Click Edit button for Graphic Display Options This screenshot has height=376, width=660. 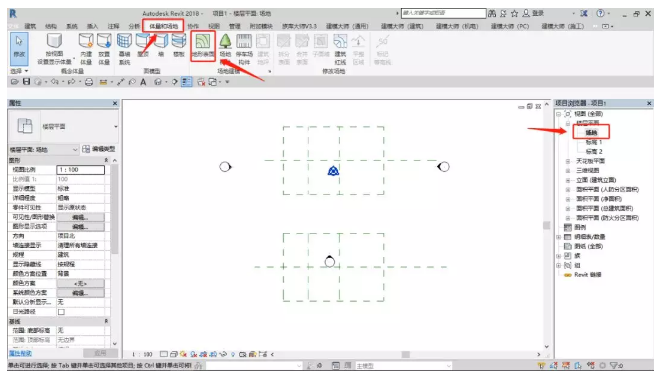point(80,227)
